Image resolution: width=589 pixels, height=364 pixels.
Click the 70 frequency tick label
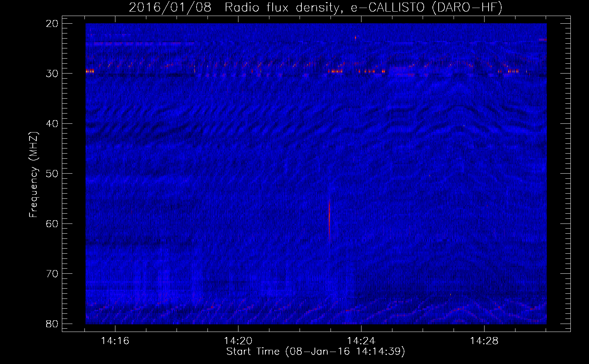52,274
